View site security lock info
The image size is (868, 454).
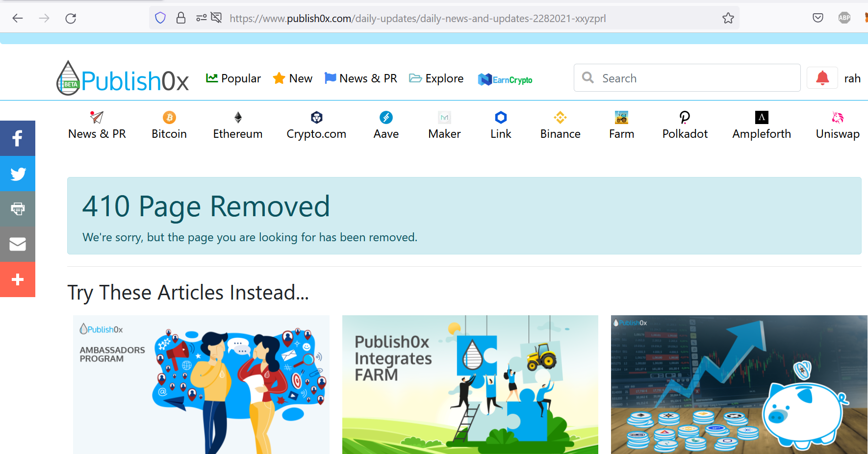(181, 18)
